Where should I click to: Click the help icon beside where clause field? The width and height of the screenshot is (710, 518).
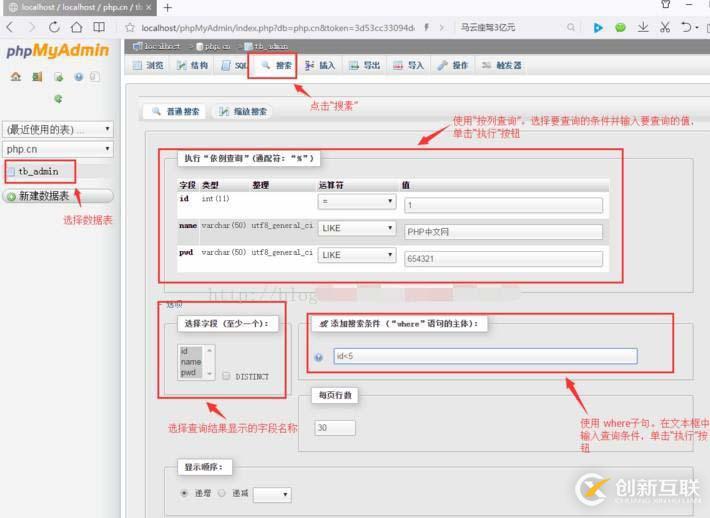[x=319, y=357]
